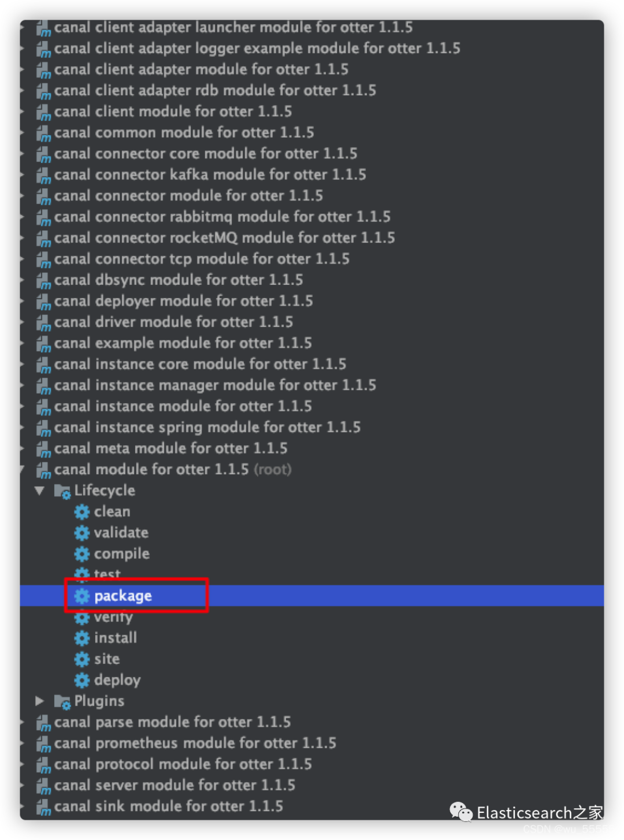Click the gear icon next to deploy
Screen dimensions: 624x840
coord(82,681)
